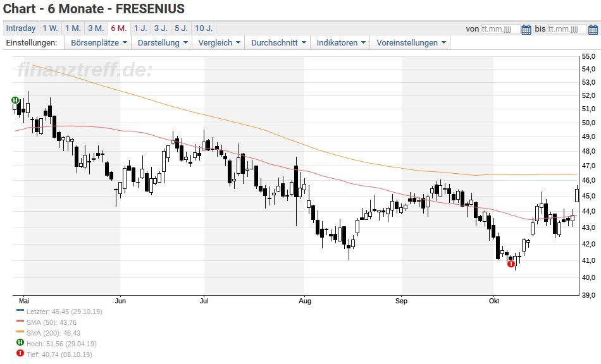Click the 'Chart - 6 Monate - FRESENIUS' heading
Image resolution: width=601 pixels, height=364 pixels.
(x=94, y=9)
